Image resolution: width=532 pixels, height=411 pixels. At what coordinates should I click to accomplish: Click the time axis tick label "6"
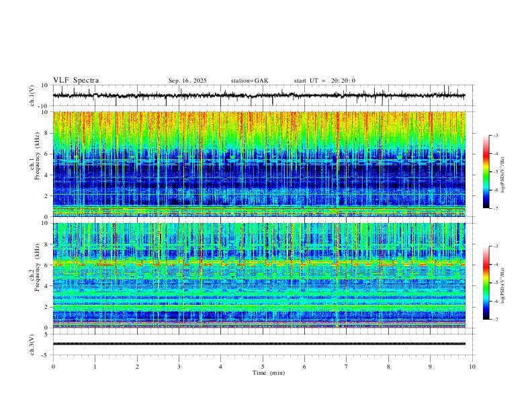point(304,367)
